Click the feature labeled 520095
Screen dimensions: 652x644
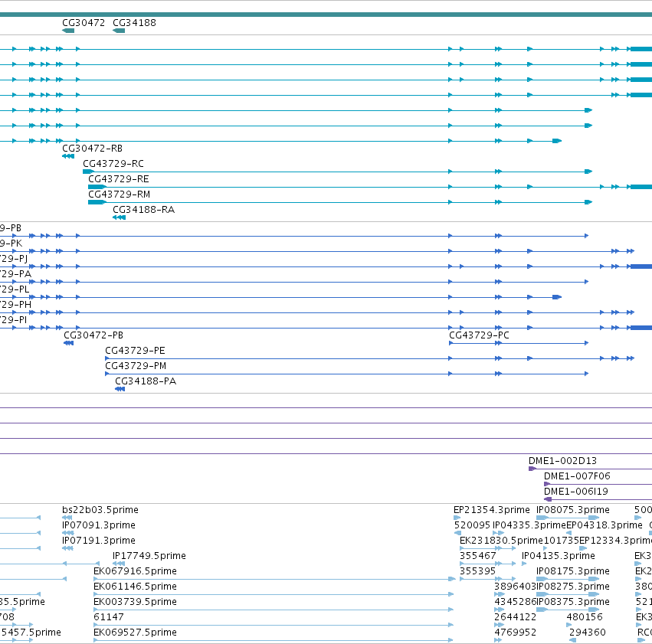pos(473,525)
